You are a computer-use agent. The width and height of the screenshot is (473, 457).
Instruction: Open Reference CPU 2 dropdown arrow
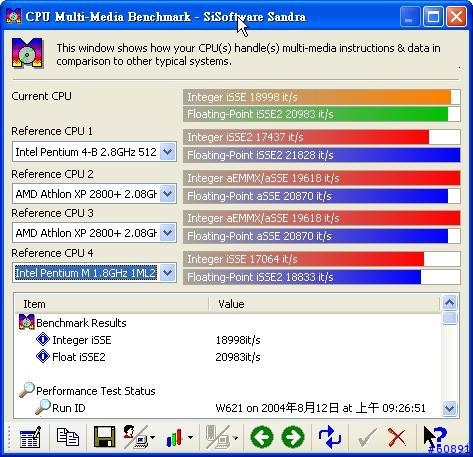[x=167, y=194]
